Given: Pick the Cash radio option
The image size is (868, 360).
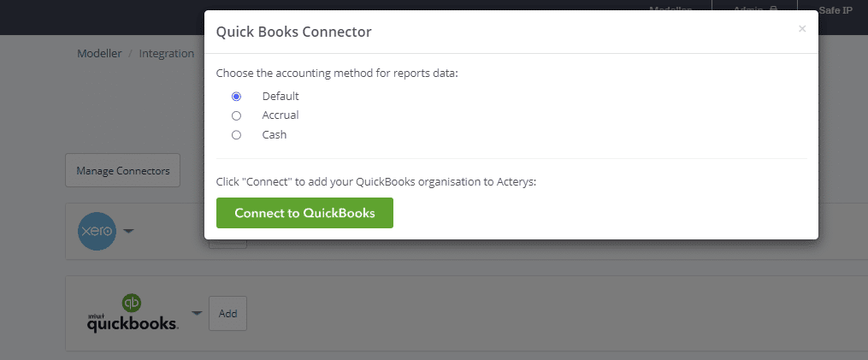Looking at the screenshot, I should click(237, 135).
